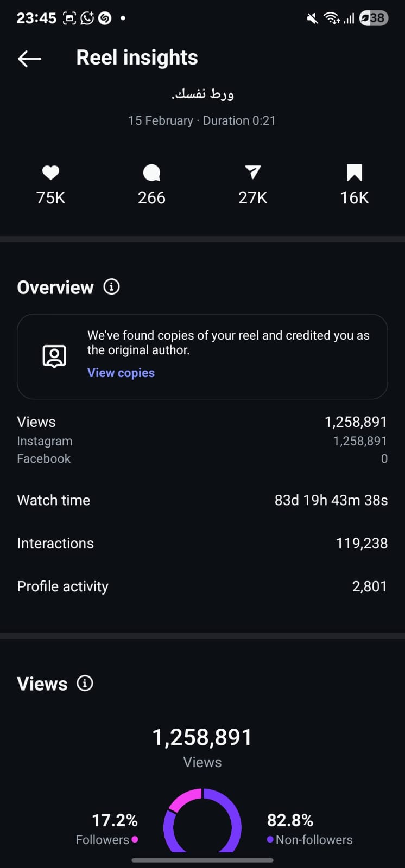This screenshot has height=868, width=405.
Task: Tap the saves bookmark icon
Action: [x=355, y=173]
